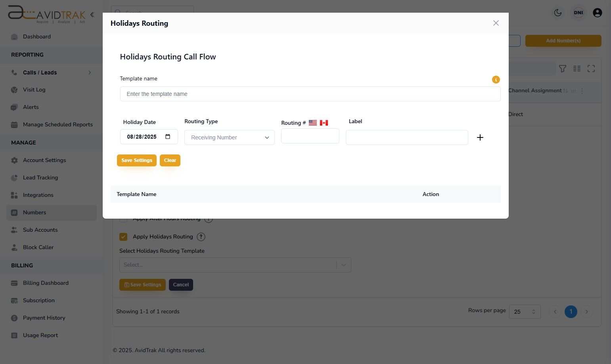This screenshot has height=364, width=611.
Task: Select the Canada flag for Routing number
Action: tap(324, 122)
